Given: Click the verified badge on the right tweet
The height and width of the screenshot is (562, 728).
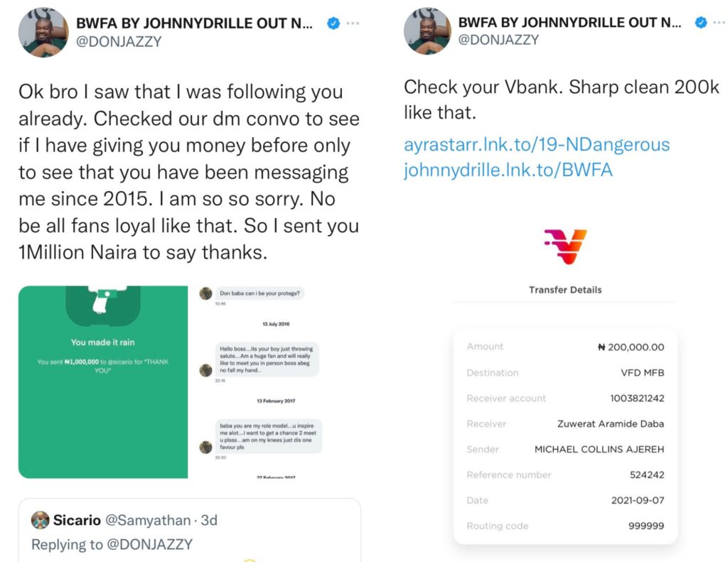Looking at the screenshot, I should coord(701,23).
